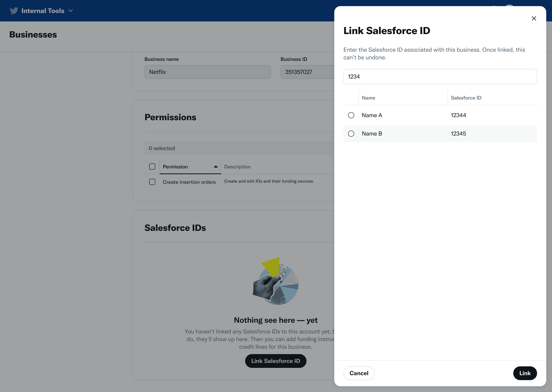Select the Name B radio button

tap(351, 133)
